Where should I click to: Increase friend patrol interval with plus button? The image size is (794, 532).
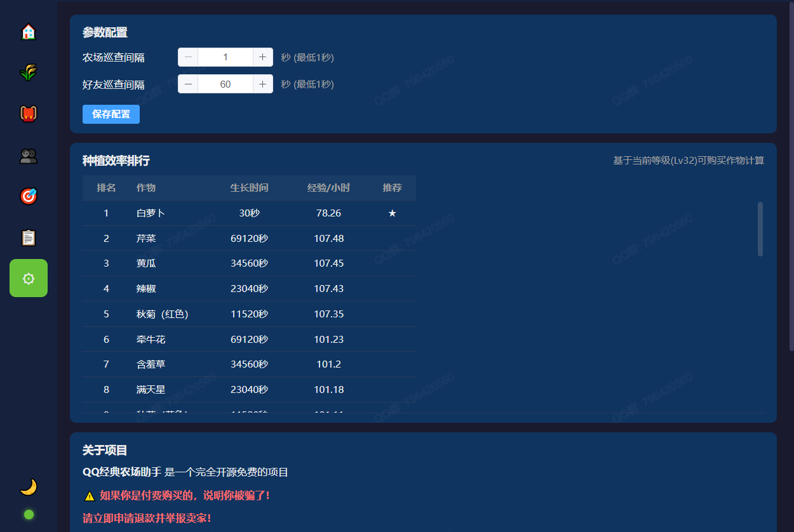tap(262, 84)
